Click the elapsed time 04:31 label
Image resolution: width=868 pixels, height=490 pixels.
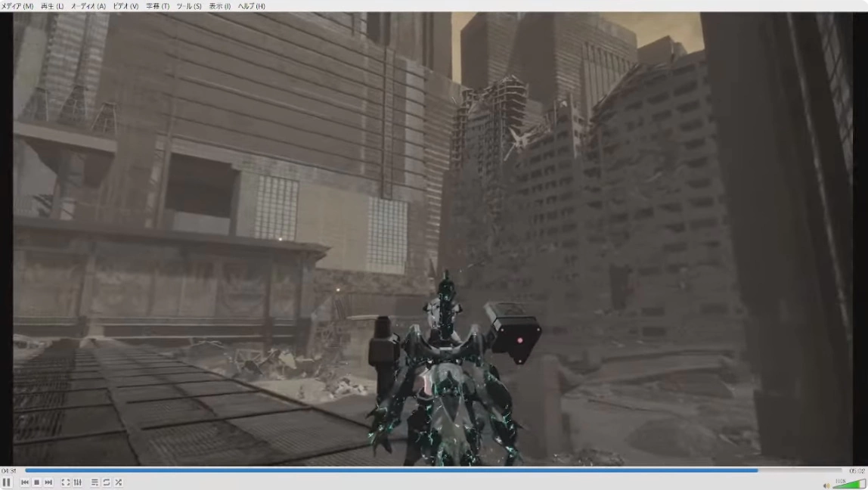point(9,471)
